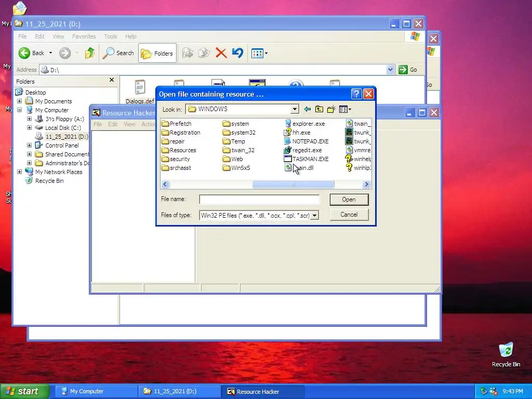The height and width of the screenshot is (399, 532).
Task: Open Files of type dropdown
Action: [x=314, y=216]
